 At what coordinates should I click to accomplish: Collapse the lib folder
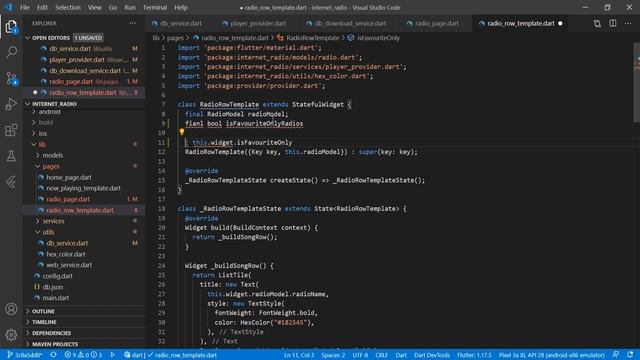[42, 144]
